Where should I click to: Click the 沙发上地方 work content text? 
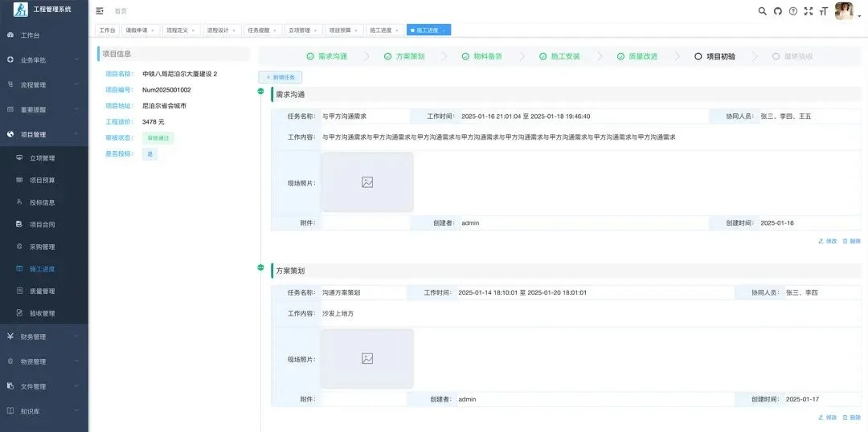(338, 314)
